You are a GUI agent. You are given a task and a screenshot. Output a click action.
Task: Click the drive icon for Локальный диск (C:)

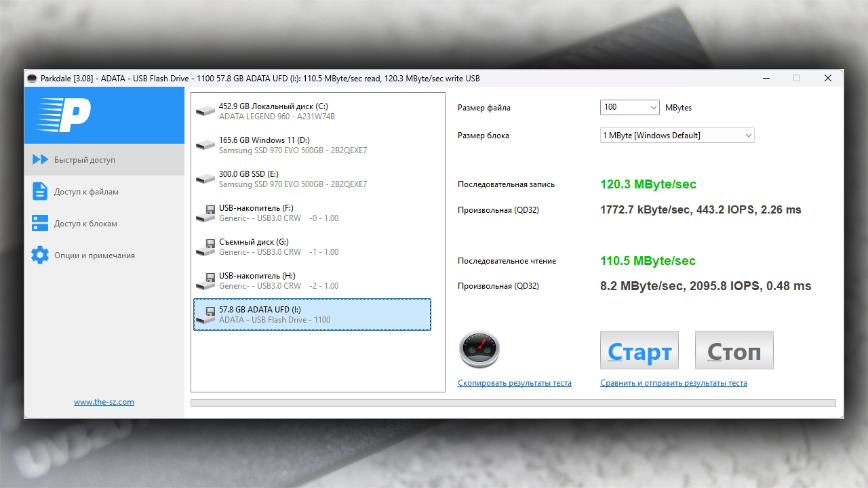pyautogui.click(x=205, y=111)
